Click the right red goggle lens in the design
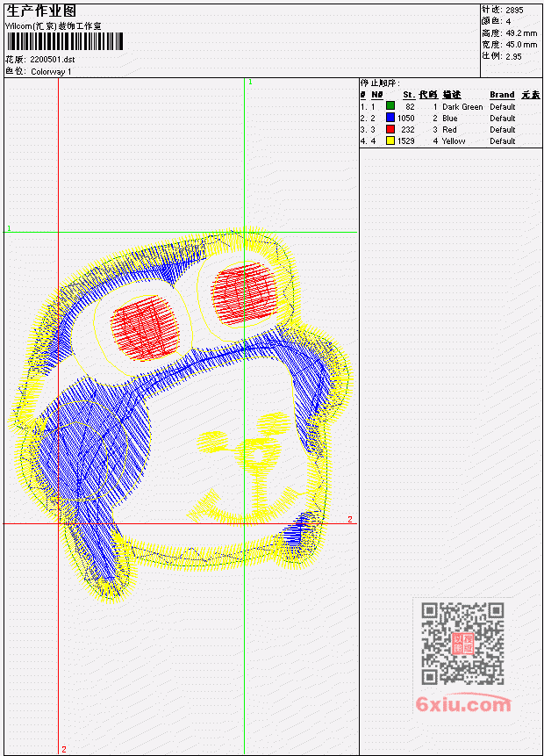This screenshot has width=544, height=756. [x=244, y=293]
